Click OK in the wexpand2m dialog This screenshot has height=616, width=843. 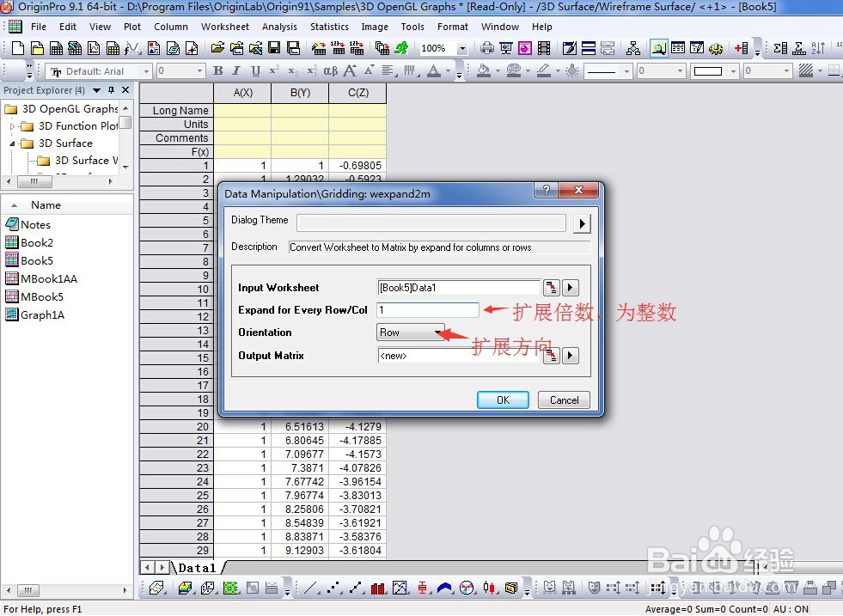[503, 399]
